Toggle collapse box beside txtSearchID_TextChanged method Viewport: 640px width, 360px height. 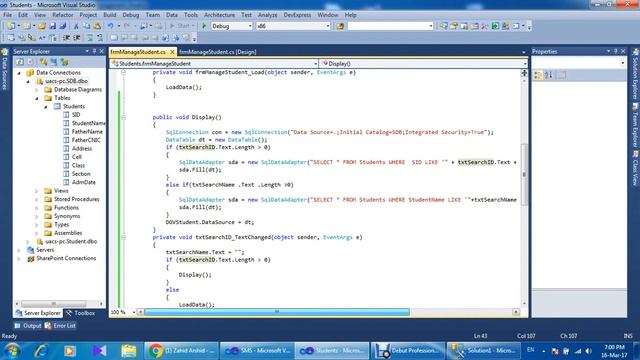[x=124, y=237]
